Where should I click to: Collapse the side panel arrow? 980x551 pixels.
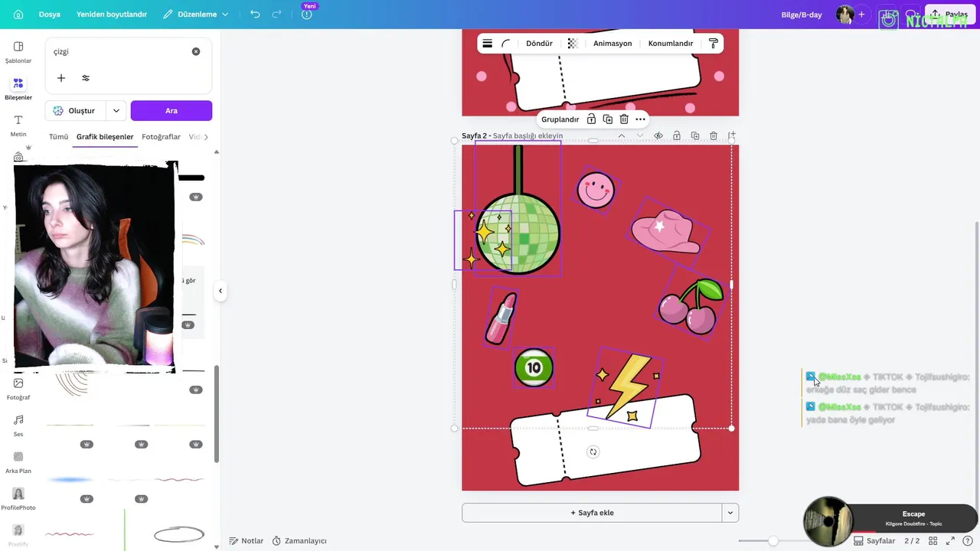click(x=220, y=291)
